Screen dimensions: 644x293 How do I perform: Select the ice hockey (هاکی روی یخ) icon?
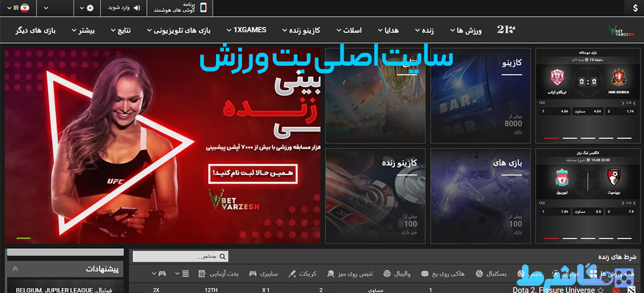(425, 273)
